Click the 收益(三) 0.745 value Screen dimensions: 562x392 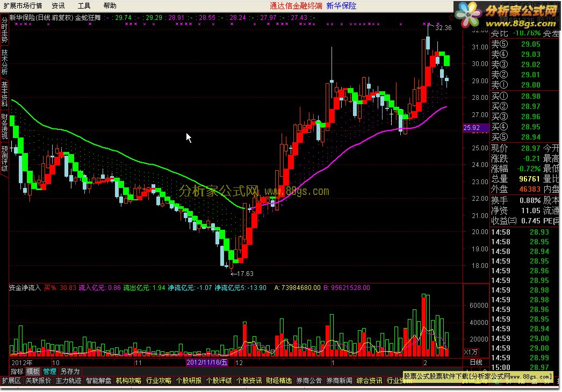(x=530, y=221)
